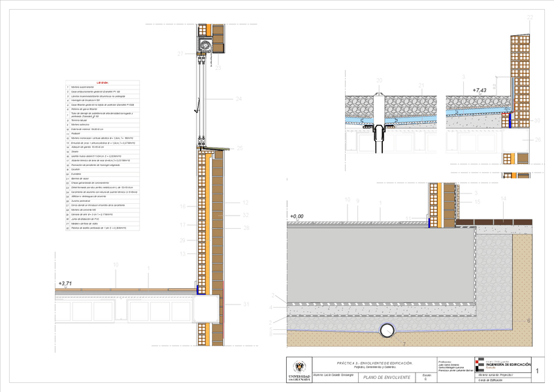Click legend row 7 Tubo de drenaje

point(103,115)
